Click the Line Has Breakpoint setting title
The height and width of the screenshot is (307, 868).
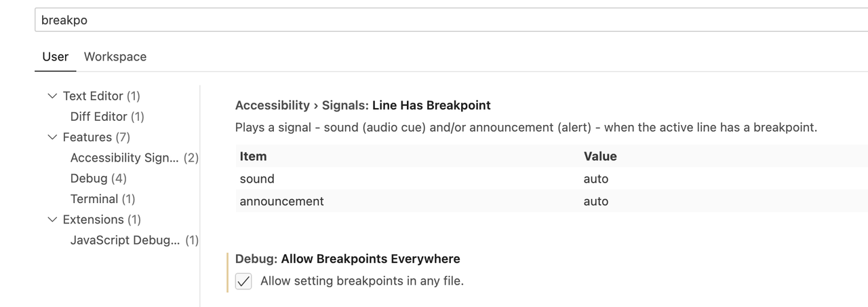click(x=431, y=105)
